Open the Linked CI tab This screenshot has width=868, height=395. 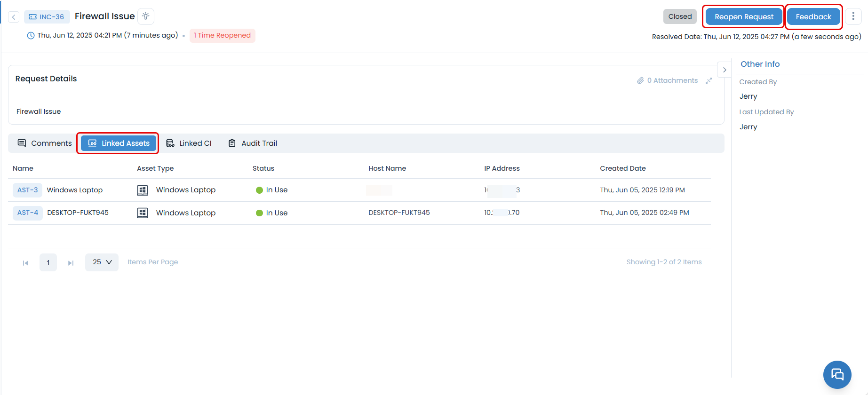click(189, 143)
